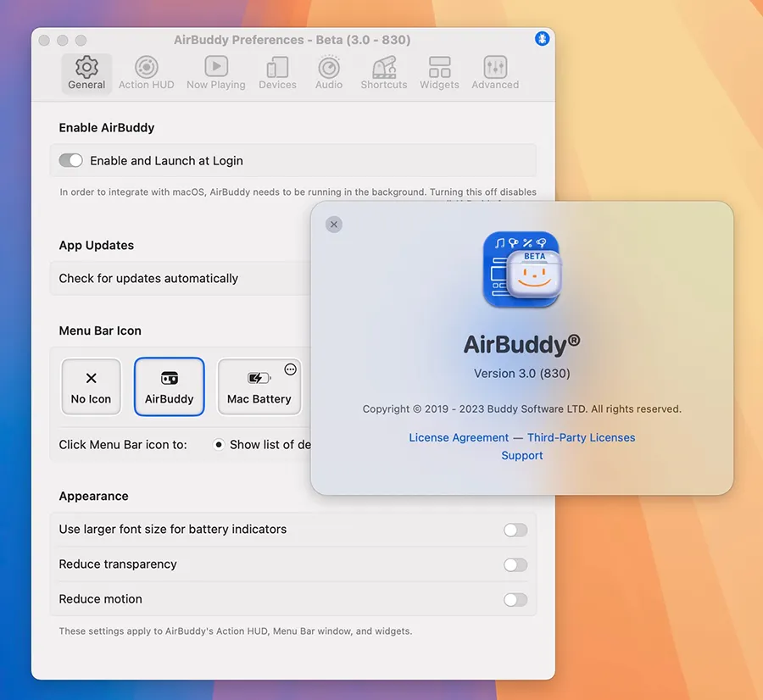Close the AirBuddy about dialog
763x700 pixels.
point(334,225)
